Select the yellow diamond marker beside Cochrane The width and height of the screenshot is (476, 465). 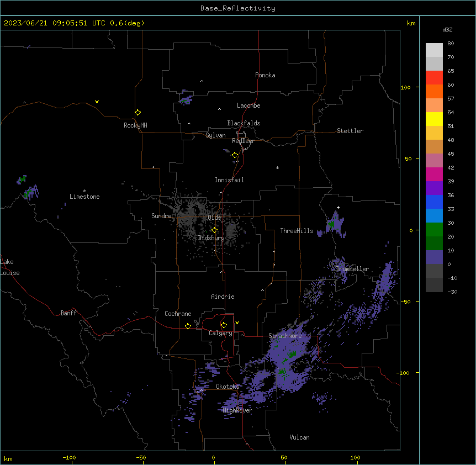(188, 326)
